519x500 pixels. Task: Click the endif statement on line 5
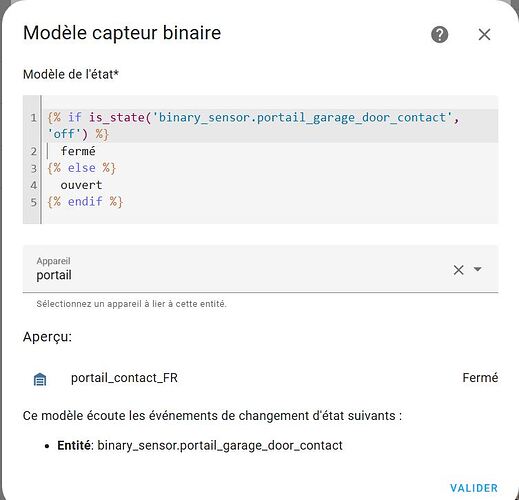(x=85, y=202)
